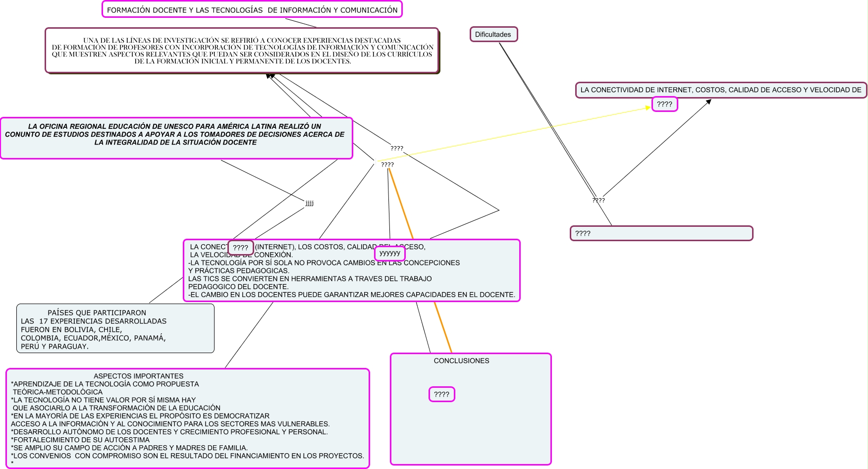Click the ???? link label where the yellow arrow starts
The height and width of the screenshot is (469, 868).
click(387, 165)
